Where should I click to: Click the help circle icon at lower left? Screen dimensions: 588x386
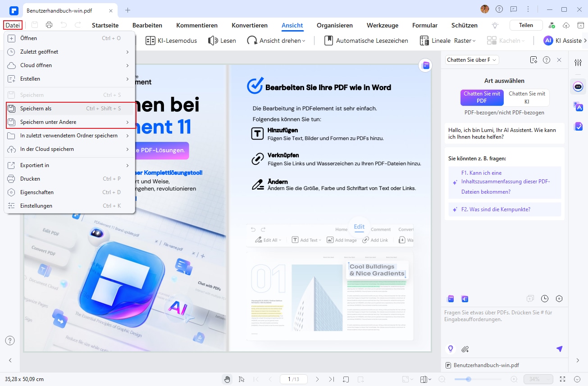pyautogui.click(x=10, y=341)
